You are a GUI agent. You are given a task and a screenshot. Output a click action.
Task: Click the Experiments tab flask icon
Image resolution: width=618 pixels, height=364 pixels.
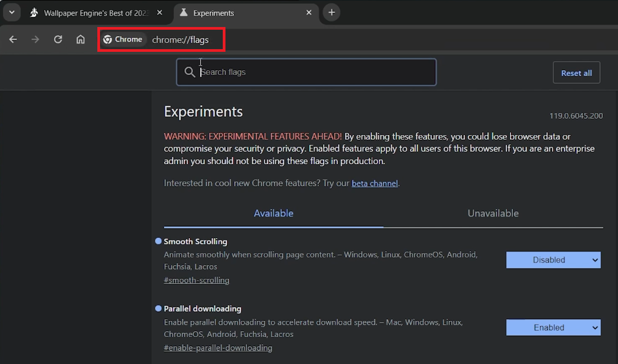click(x=184, y=12)
